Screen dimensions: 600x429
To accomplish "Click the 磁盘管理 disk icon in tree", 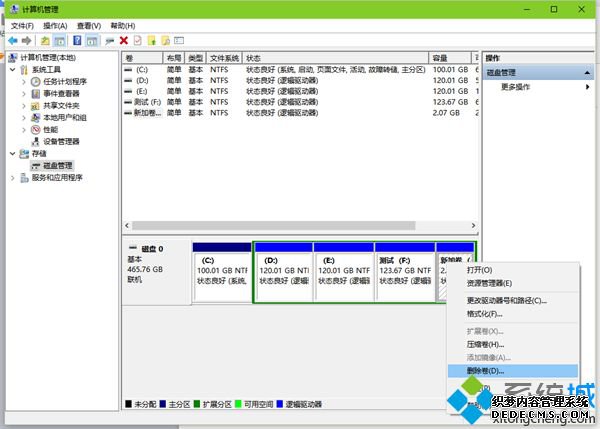I will pos(36,166).
